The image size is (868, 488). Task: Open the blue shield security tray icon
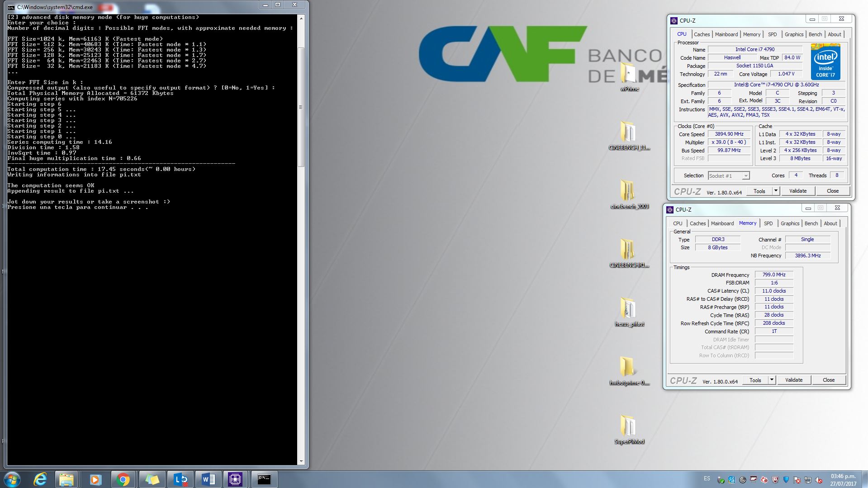point(786,480)
